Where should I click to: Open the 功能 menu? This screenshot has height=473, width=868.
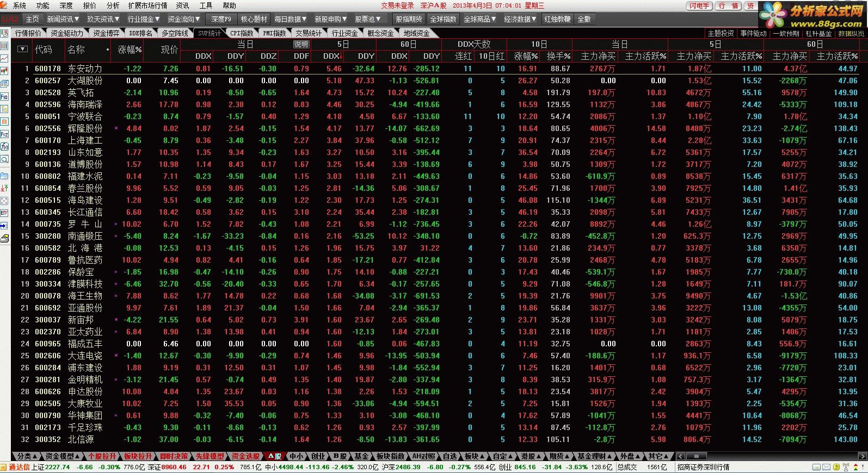tap(42, 5)
